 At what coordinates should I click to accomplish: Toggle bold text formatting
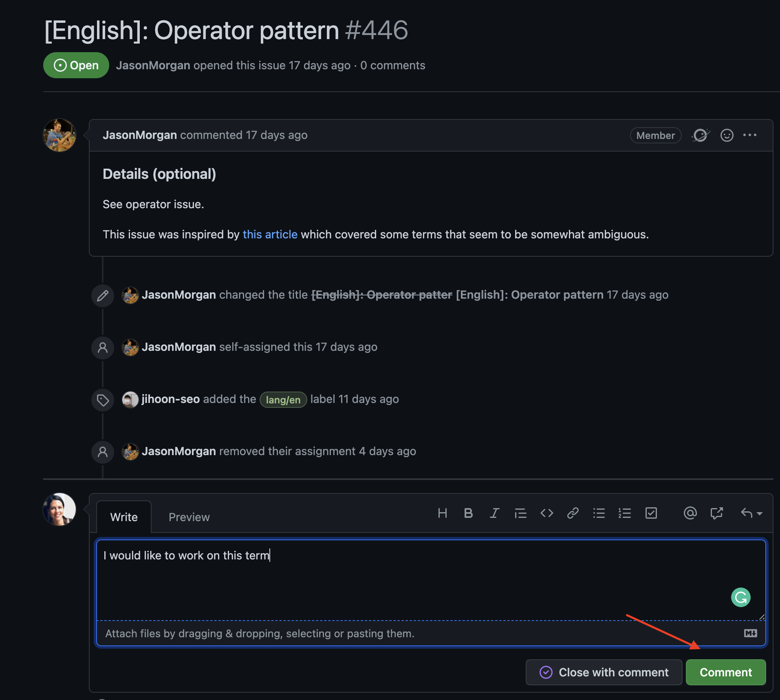(x=468, y=513)
